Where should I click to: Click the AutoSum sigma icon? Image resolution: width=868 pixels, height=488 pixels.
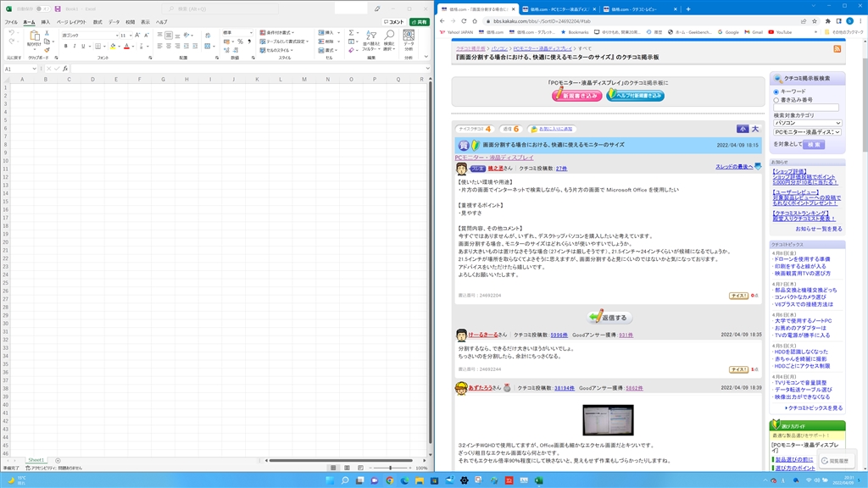(x=351, y=33)
